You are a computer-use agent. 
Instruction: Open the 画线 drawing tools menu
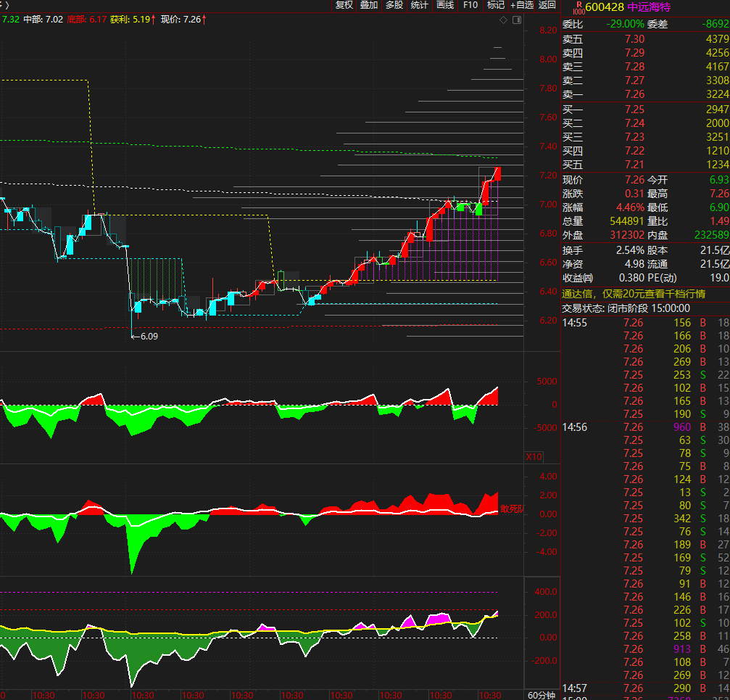(x=444, y=5)
